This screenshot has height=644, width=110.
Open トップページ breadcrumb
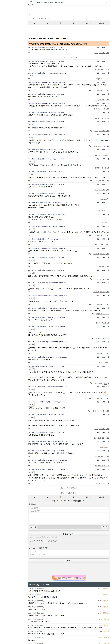pos(33,18)
